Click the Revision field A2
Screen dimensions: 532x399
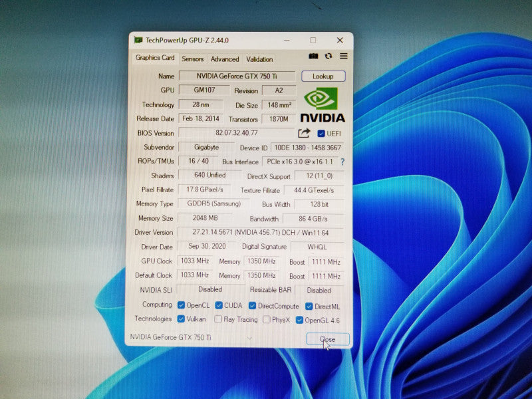click(279, 90)
